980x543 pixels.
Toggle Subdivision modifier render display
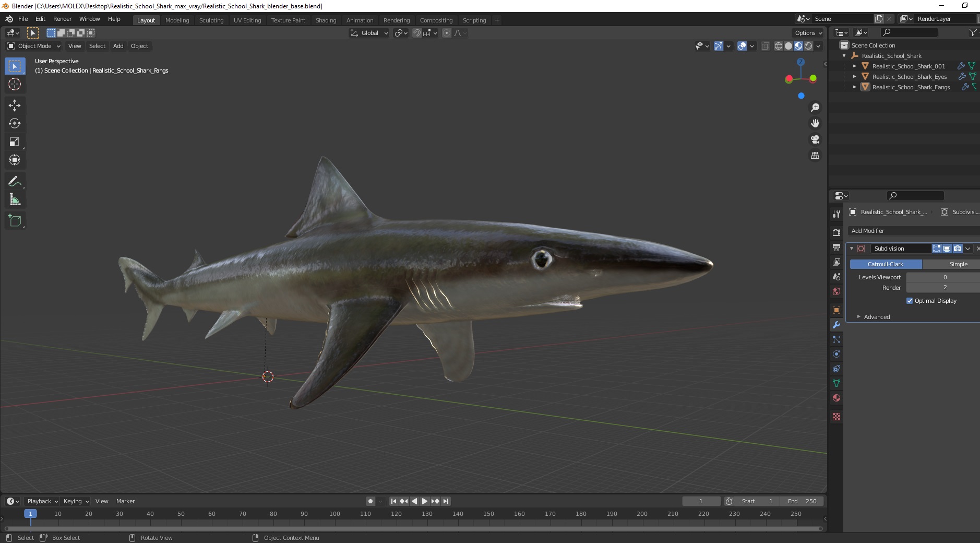[x=957, y=249]
